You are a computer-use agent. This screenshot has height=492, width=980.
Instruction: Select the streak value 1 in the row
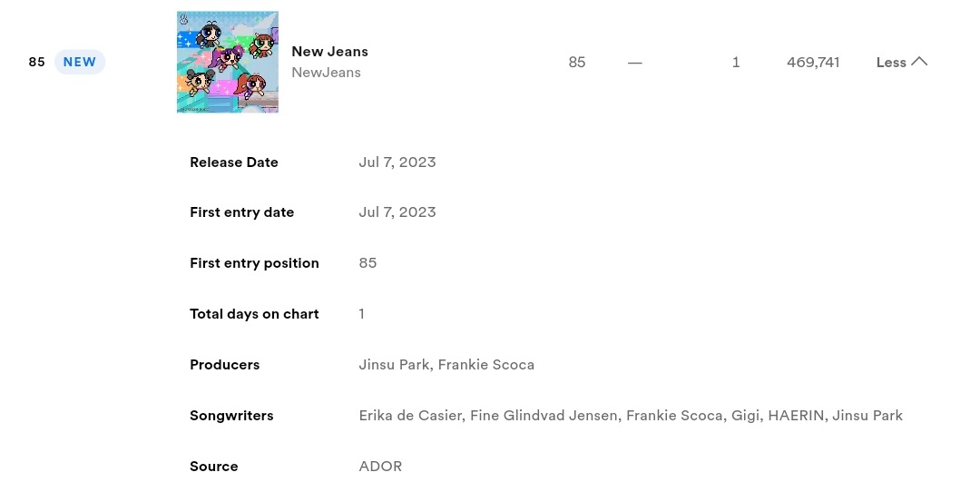coord(736,62)
